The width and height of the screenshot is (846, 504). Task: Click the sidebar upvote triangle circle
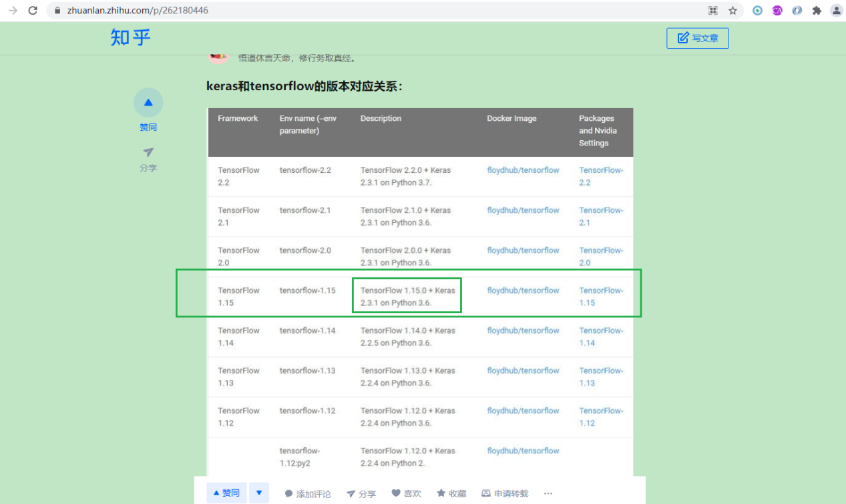coord(148,103)
